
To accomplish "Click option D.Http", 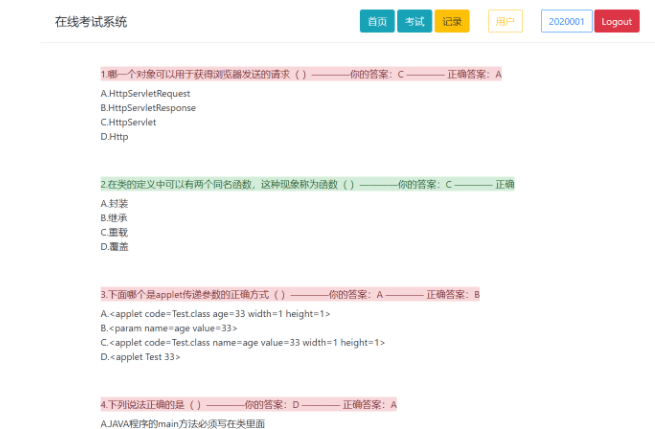I will tap(114, 137).
